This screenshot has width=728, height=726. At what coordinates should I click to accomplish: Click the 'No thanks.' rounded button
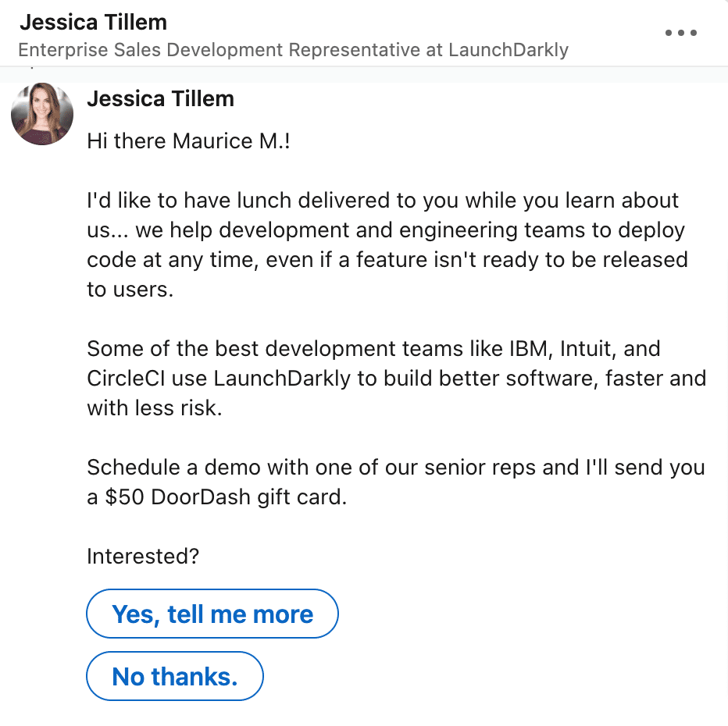[174, 676]
